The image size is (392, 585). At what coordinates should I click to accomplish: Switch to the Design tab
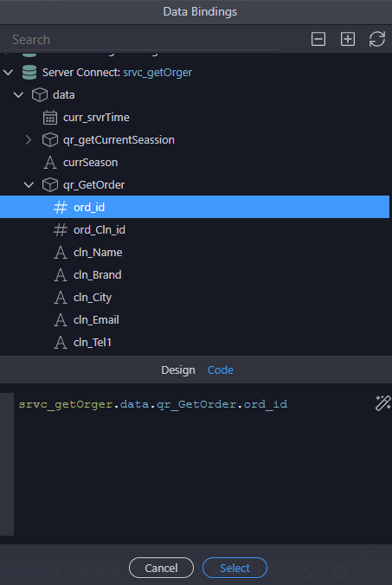(178, 370)
